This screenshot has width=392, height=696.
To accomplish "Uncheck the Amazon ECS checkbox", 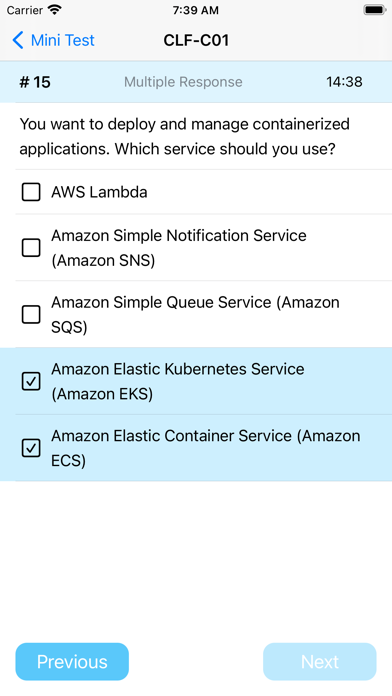I will click(x=31, y=448).
